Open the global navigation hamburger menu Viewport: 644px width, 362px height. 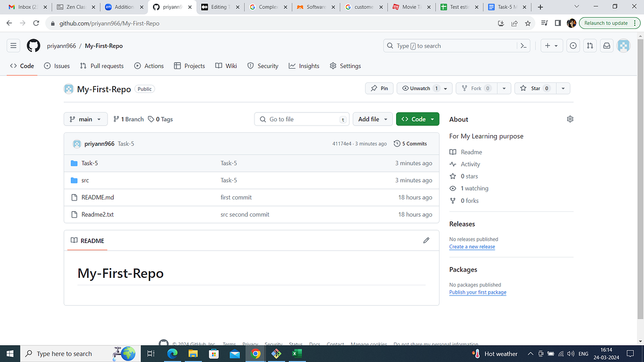tap(13, 46)
